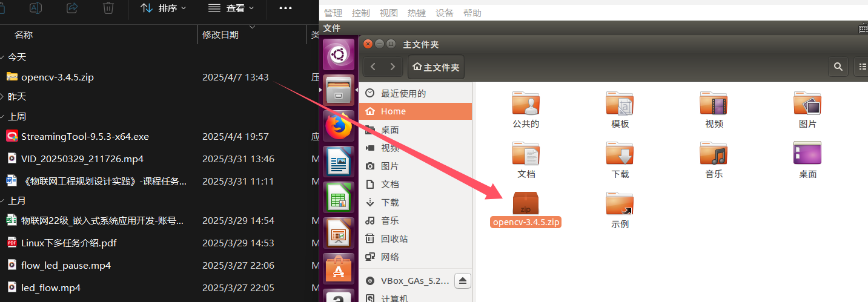The image size is (868, 302).
Task: Select 网络 in Nautilus sidebar
Action: click(416, 257)
